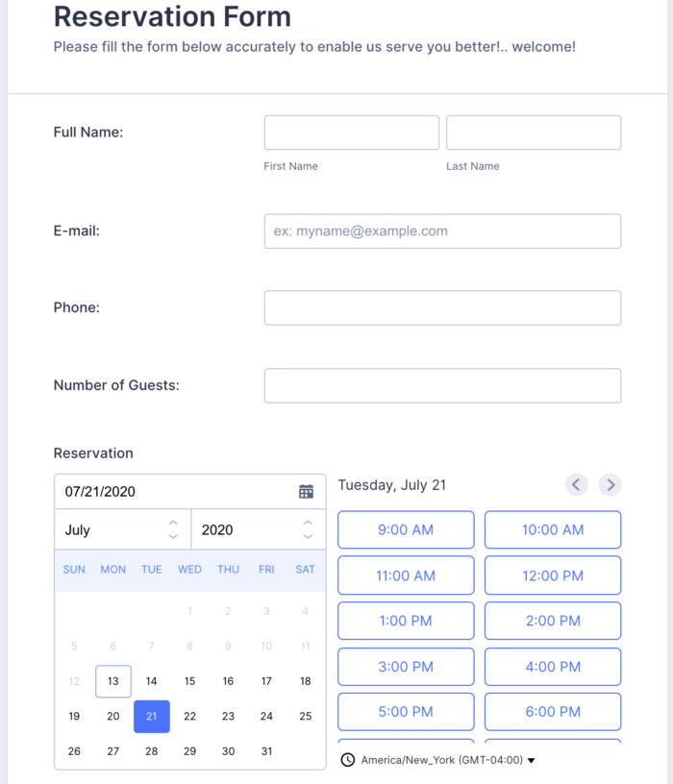This screenshot has height=784, width=673.
Task: Go to previous day with left arrow
Action: tap(577, 484)
